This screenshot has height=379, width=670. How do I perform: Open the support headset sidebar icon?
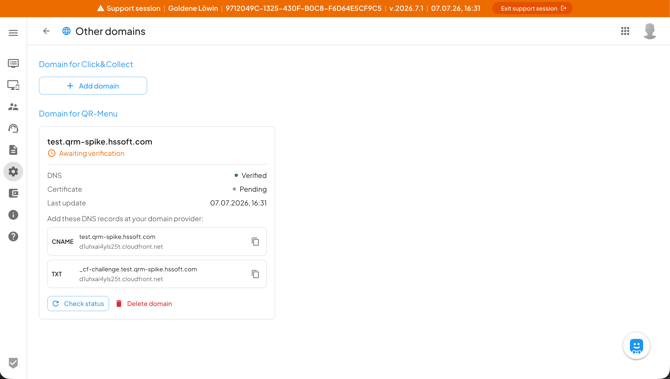click(13, 128)
